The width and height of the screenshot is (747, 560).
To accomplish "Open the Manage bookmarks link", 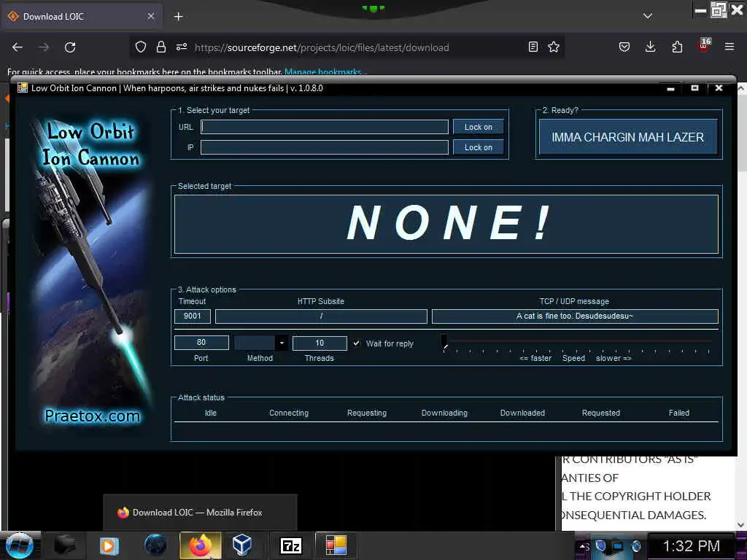I will pyautogui.click(x=325, y=72).
